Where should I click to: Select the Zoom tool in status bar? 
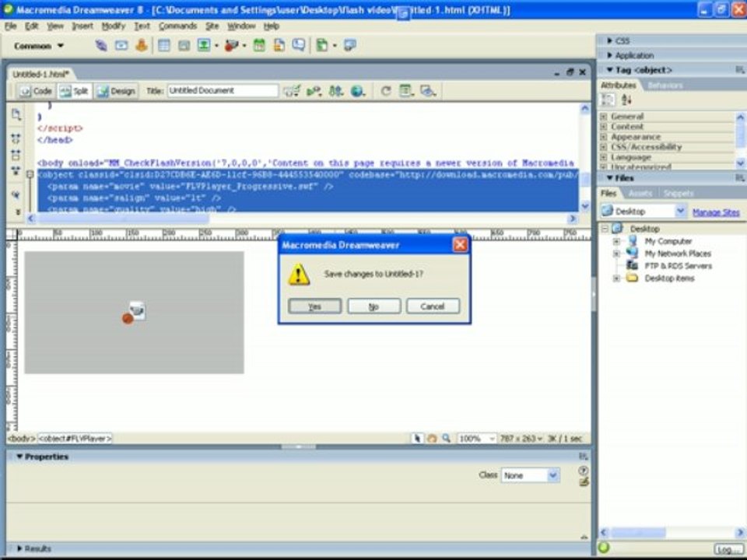pyautogui.click(x=447, y=438)
